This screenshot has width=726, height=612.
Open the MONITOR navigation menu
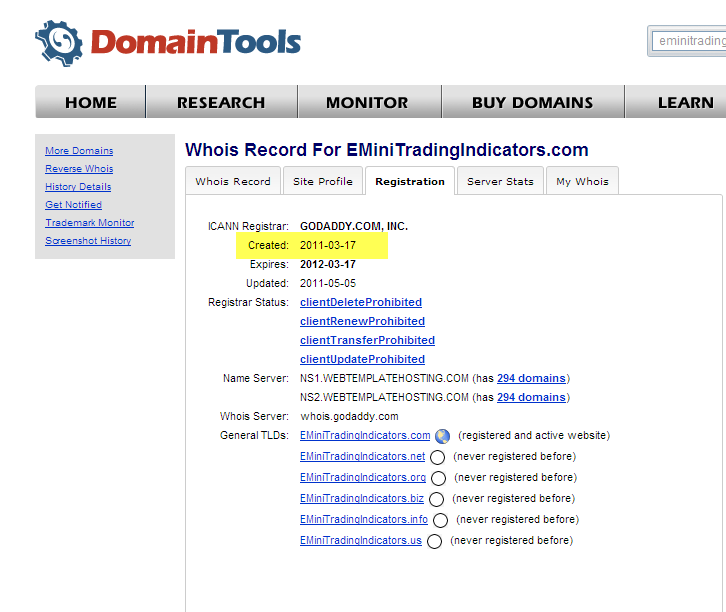click(369, 102)
